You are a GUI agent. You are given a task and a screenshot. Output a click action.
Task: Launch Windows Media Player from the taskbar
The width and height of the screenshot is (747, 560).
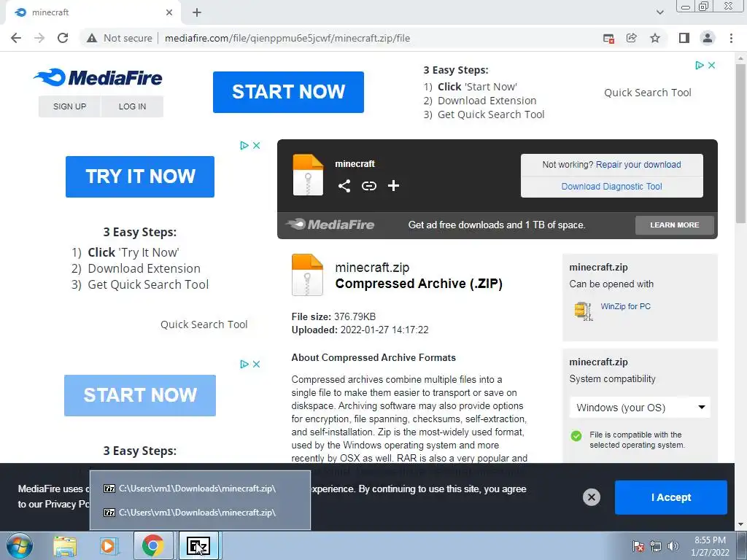pyautogui.click(x=108, y=546)
